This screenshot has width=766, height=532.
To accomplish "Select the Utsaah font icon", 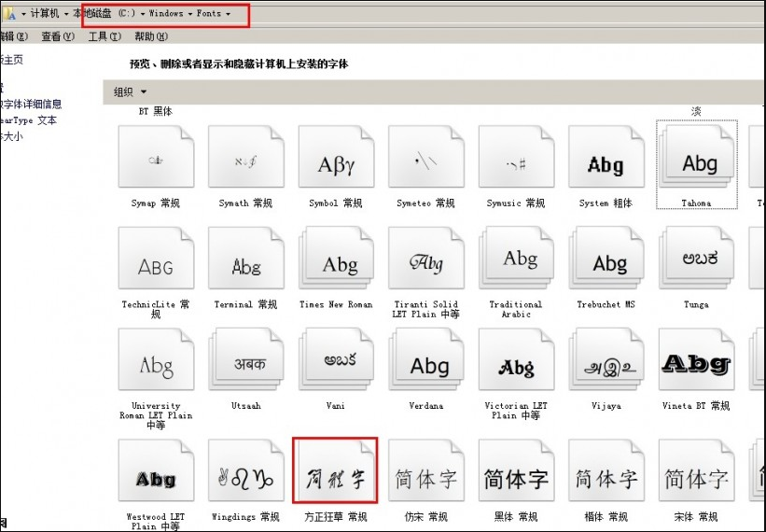I will pos(245,359).
